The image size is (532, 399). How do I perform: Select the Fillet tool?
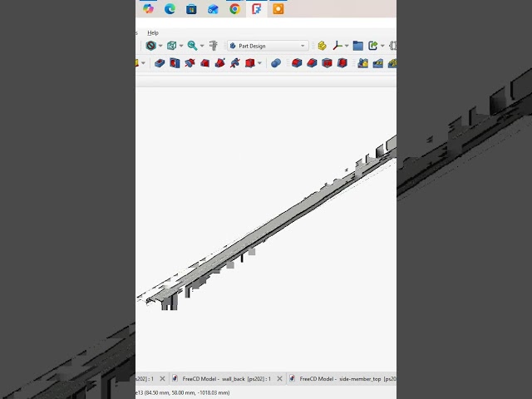297,63
